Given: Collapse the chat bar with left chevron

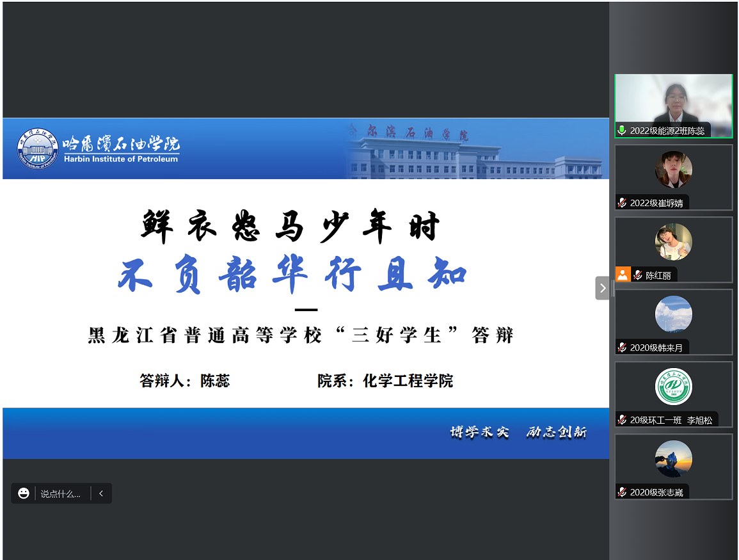Looking at the screenshot, I should coord(101,493).
